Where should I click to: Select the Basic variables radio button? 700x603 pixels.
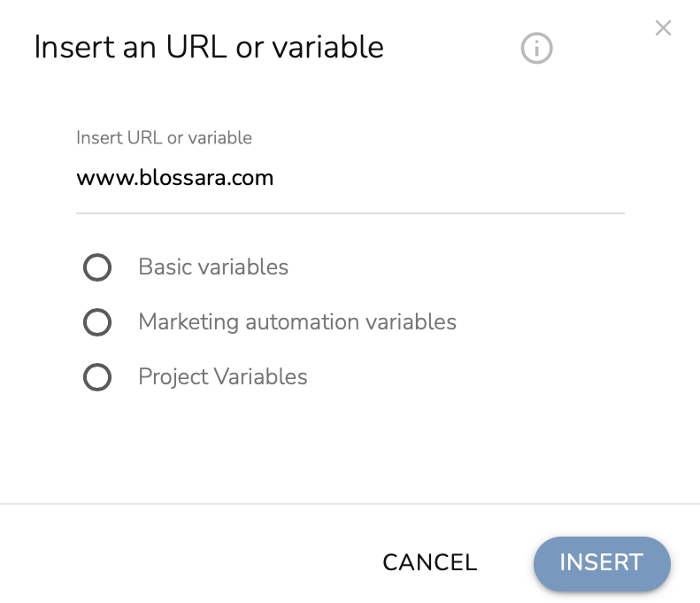(96, 267)
